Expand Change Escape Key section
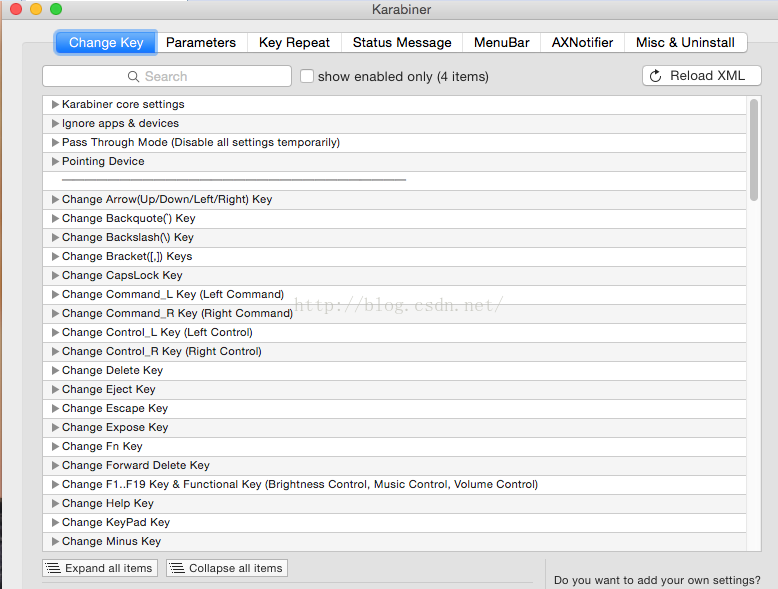Viewport: 778px width, 589px height. tap(56, 408)
